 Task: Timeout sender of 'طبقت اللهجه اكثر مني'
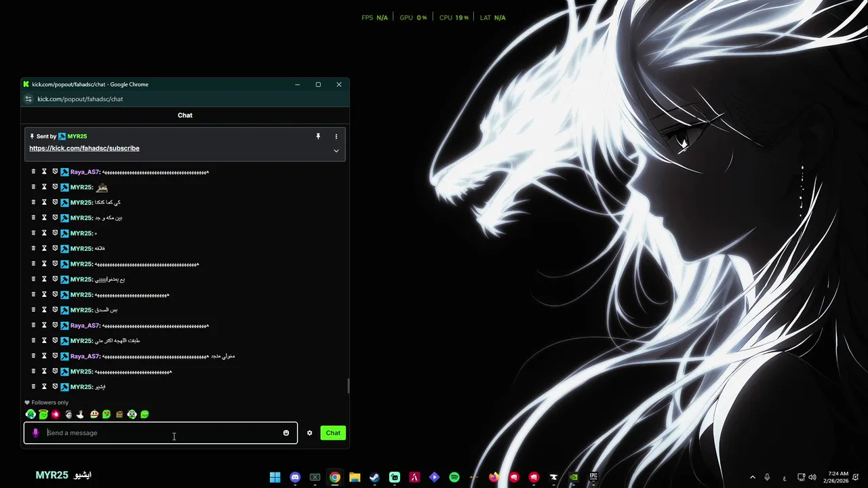click(44, 340)
